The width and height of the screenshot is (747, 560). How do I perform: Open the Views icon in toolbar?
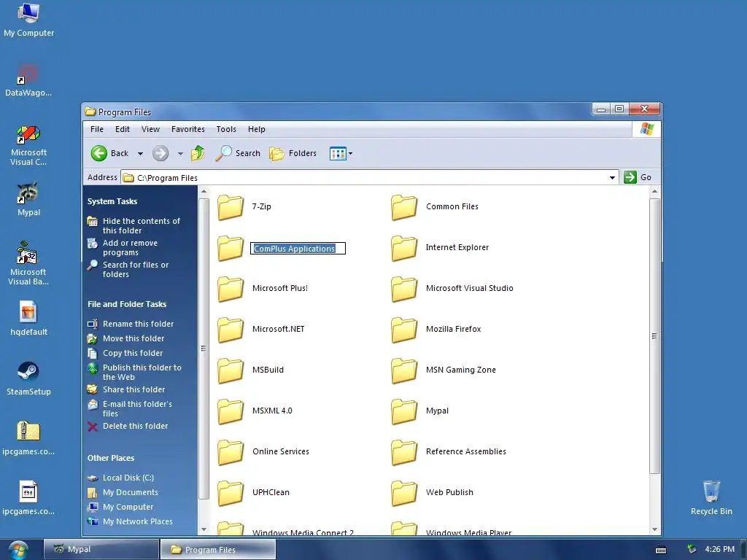(338, 153)
